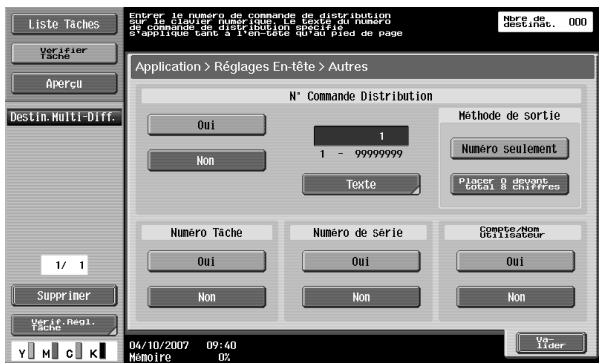Click the Y yellow toner level indicator
The height and width of the screenshot is (364, 601).
tap(26, 351)
